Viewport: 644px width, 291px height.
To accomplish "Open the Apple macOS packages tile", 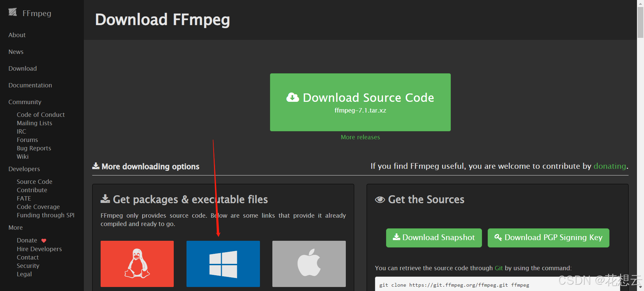I will coord(309,264).
